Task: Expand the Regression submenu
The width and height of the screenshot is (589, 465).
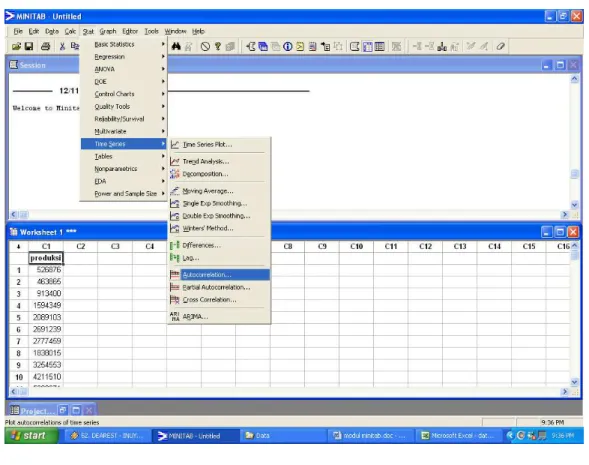Action: tap(124, 56)
